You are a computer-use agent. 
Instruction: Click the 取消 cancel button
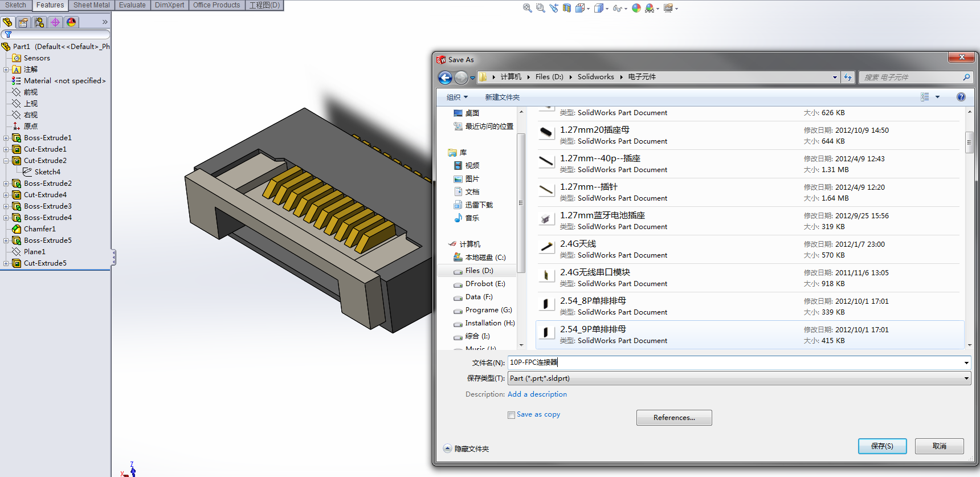(939, 446)
